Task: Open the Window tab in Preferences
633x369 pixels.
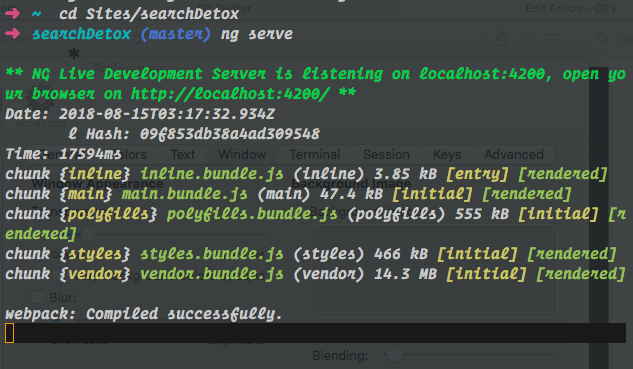Action: (242, 155)
